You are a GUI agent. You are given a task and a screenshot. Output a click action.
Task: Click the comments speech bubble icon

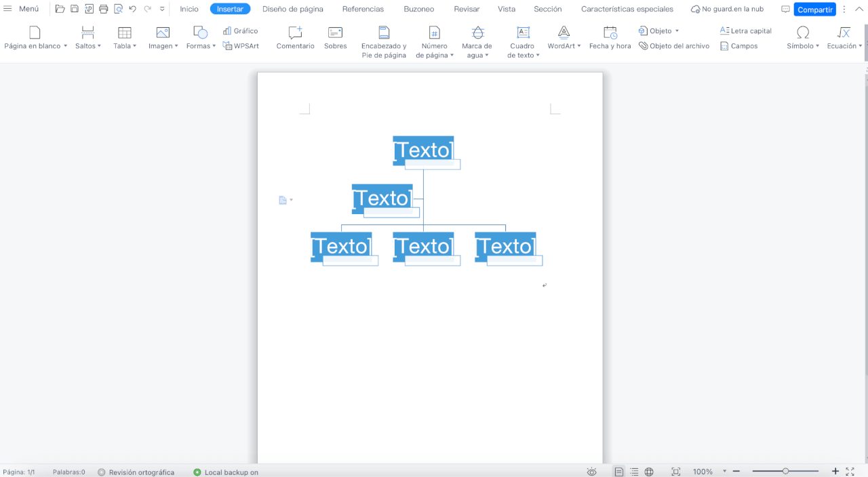coord(785,9)
